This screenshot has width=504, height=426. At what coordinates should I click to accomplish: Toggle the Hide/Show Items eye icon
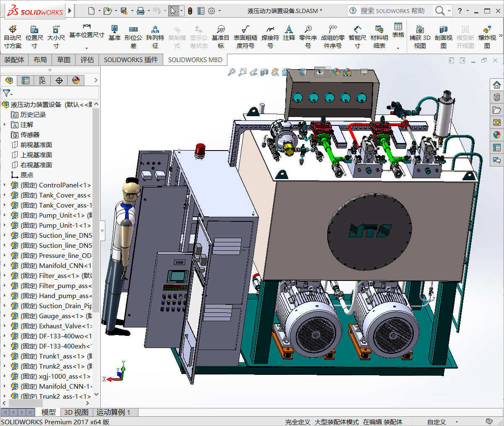320,73
